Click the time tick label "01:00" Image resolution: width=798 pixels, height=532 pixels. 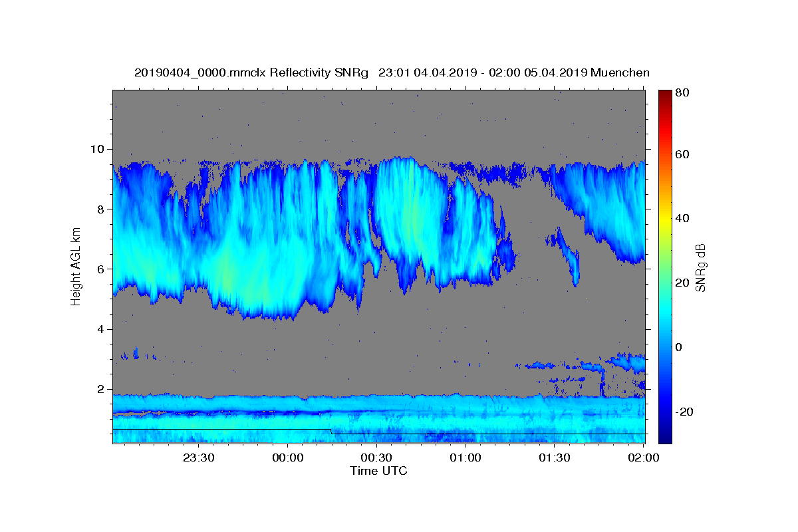point(465,458)
